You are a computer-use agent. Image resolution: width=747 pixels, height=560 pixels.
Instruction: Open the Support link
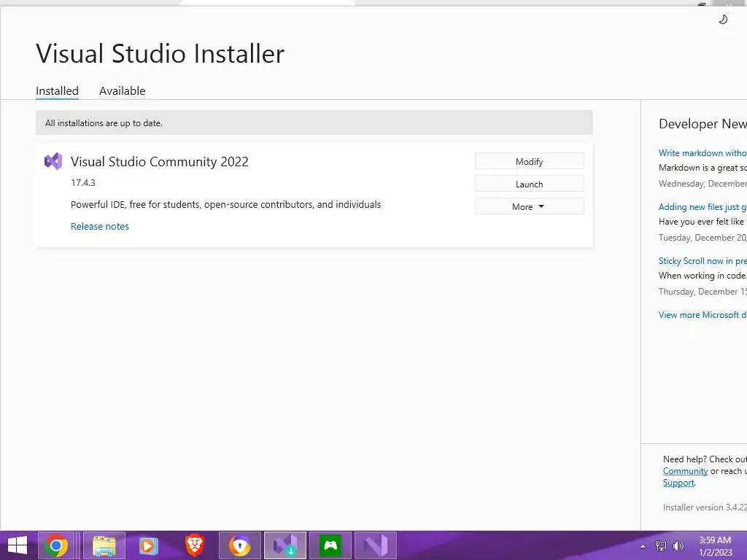(x=678, y=483)
